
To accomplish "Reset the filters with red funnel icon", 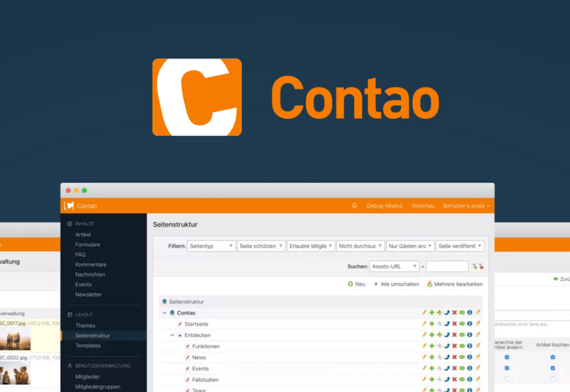I will pos(482,267).
